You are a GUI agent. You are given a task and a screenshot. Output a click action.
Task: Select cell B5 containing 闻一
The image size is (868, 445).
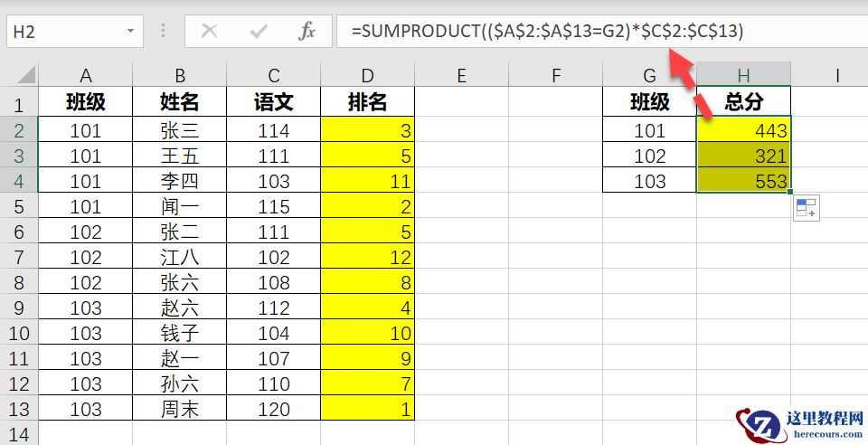179,207
